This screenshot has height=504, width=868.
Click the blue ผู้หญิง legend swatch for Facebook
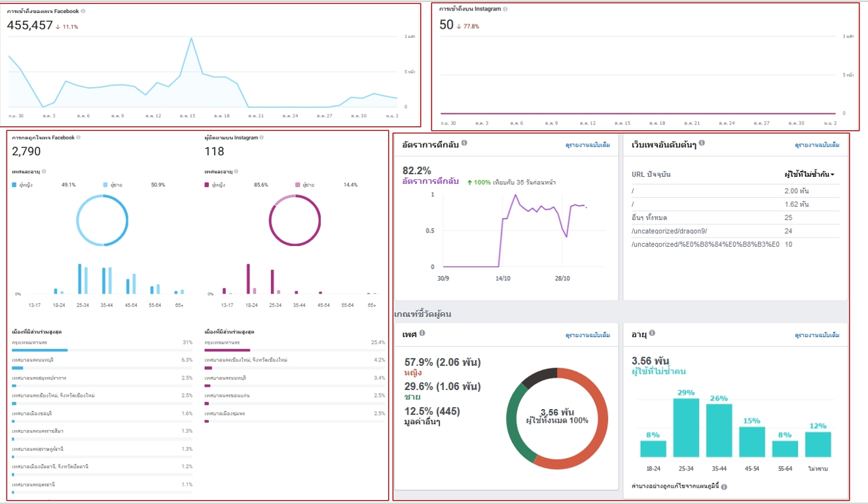click(x=14, y=185)
